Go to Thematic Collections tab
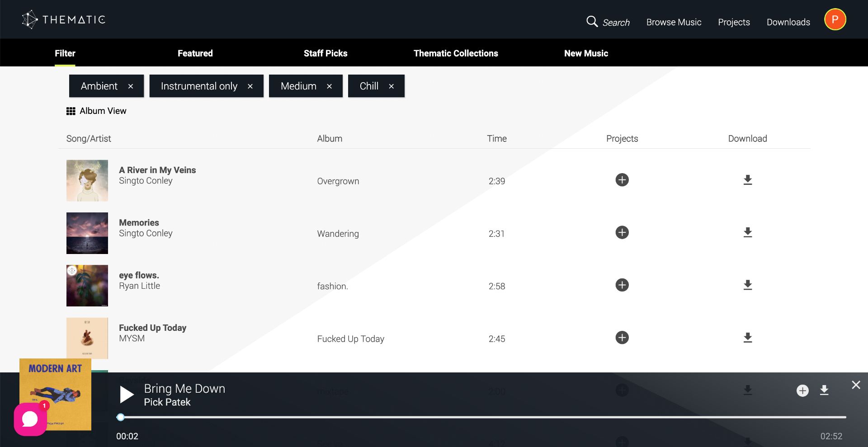 point(456,53)
